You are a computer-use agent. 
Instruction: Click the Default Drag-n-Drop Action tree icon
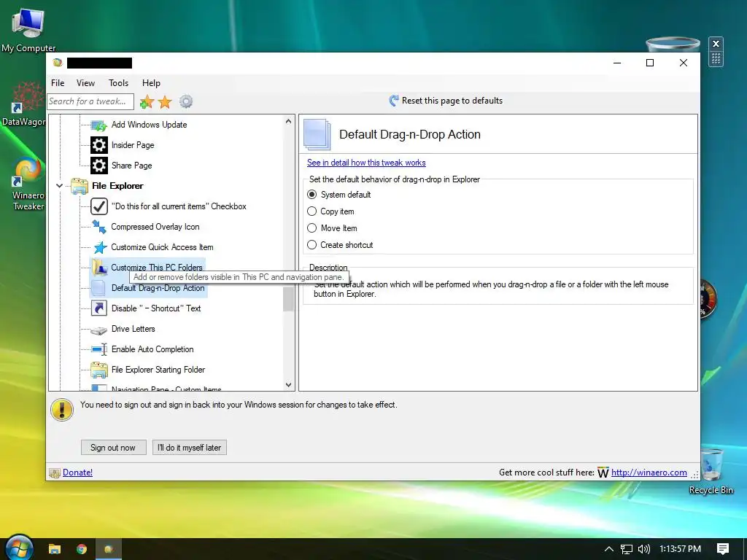pyautogui.click(x=98, y=288)
